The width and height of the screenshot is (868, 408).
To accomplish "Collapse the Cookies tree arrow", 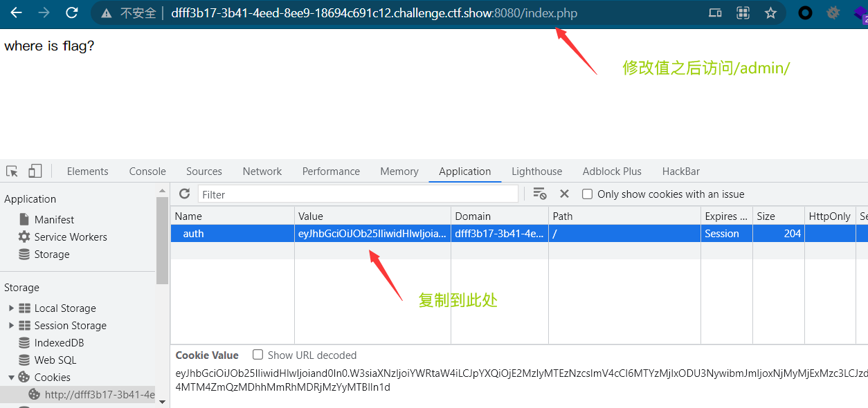I will (11, 377).
